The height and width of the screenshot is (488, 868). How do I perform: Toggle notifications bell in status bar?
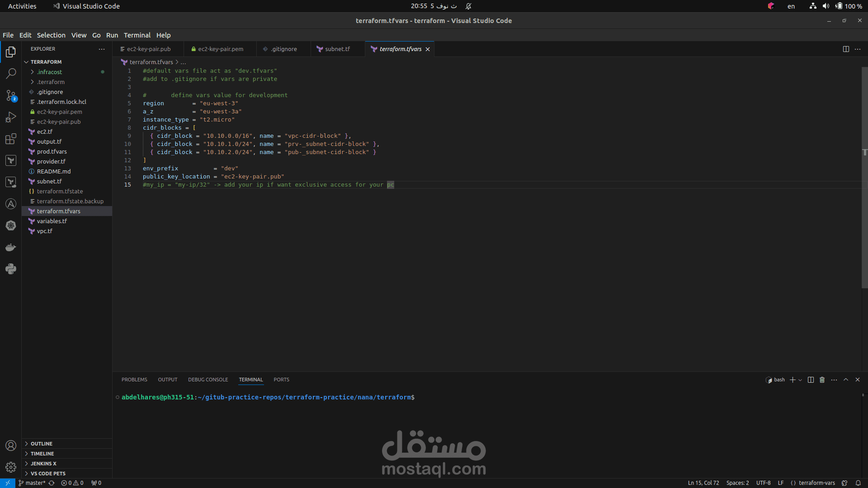pyautogui.click(x=858, y=483)
